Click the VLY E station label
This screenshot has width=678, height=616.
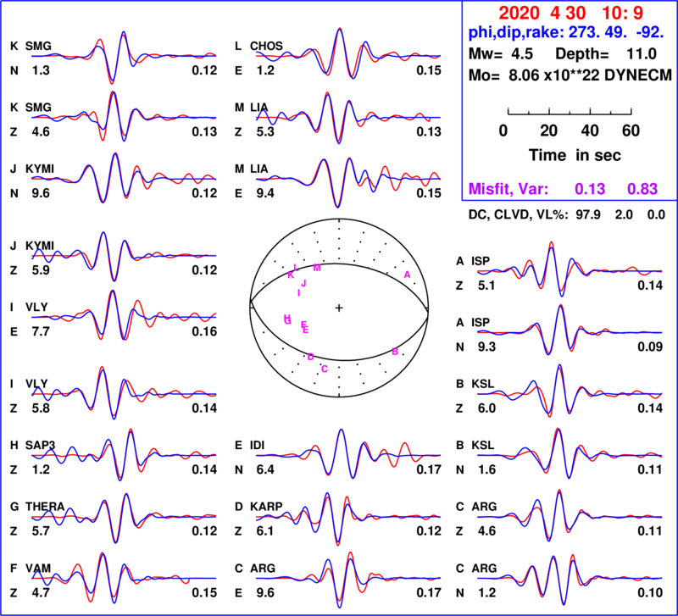pyautogui.click(x=36, y=307)
